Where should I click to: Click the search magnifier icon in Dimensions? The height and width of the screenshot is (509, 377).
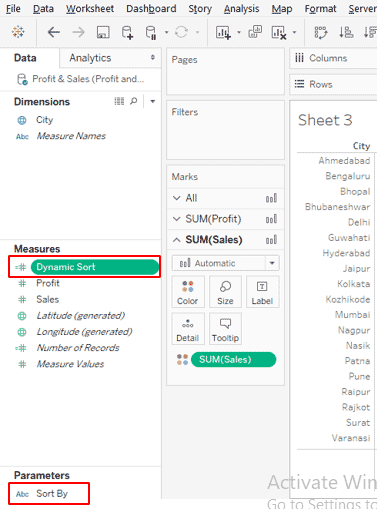pyautogui.click(x=134, y=101)
